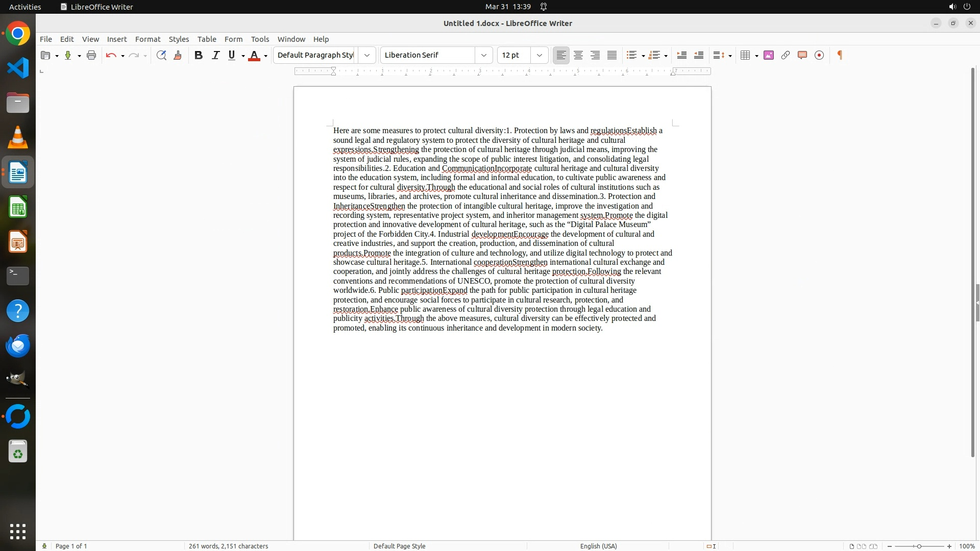Open the 12 pt font size dropdown
Screen dimensions: 980x551
tap(540, 55)
